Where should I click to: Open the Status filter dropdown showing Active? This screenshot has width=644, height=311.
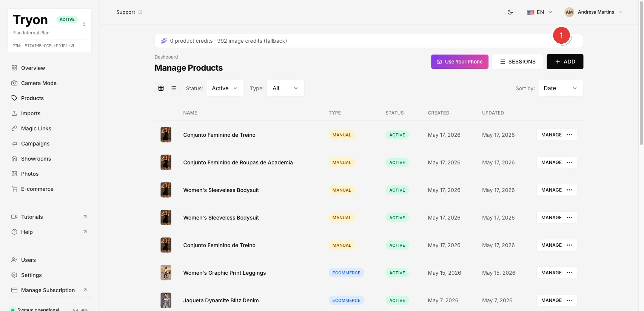[x=225, y=88]
